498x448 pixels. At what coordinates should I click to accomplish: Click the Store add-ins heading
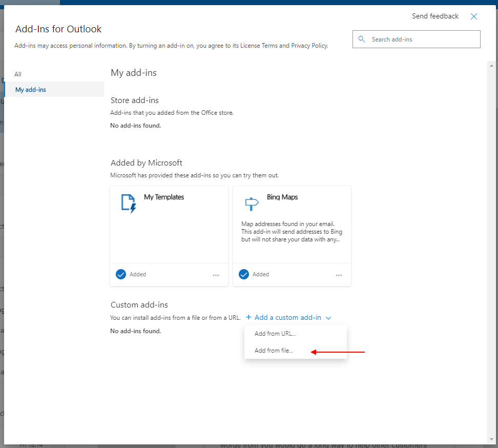click(135, 100)
